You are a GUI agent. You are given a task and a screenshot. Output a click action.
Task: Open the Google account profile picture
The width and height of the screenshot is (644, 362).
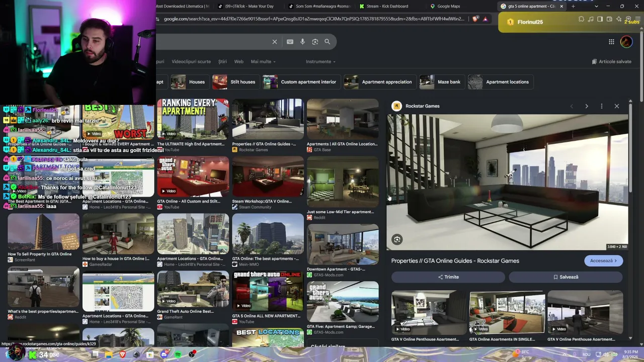click(626, 42)
